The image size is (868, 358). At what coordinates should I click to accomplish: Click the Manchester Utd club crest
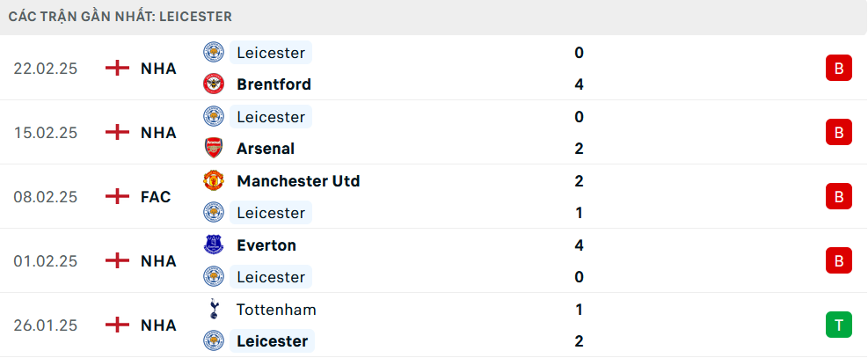pos(214,181)
